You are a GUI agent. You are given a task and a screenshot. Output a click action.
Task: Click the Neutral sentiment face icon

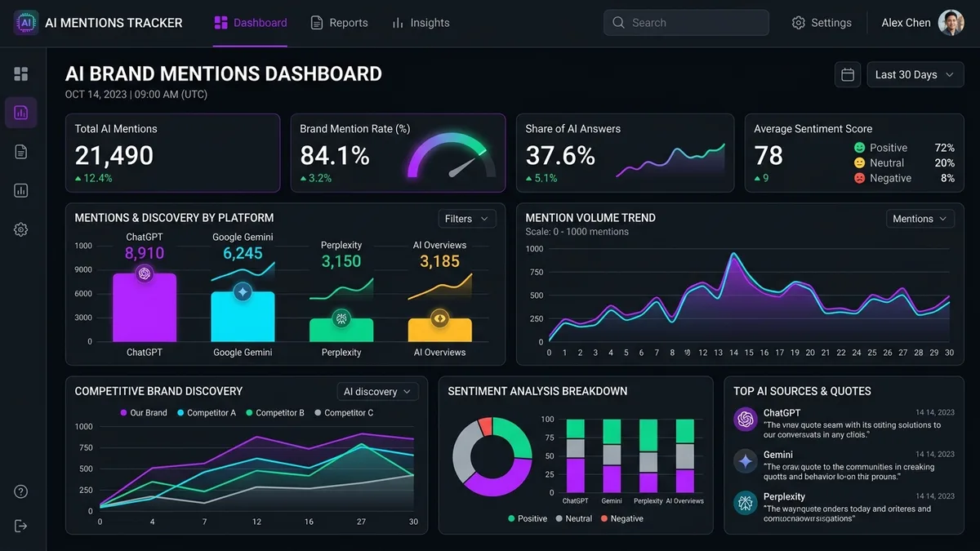tap(859, 163)
